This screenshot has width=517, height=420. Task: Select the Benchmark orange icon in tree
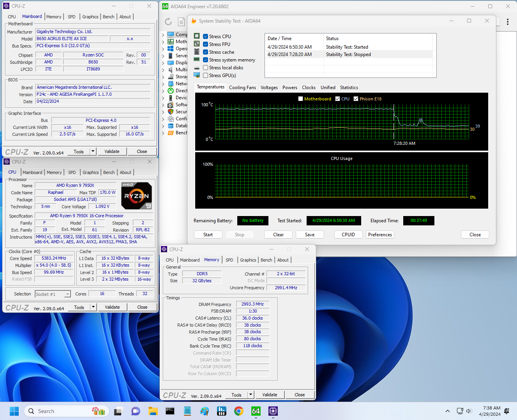(171, 133)
